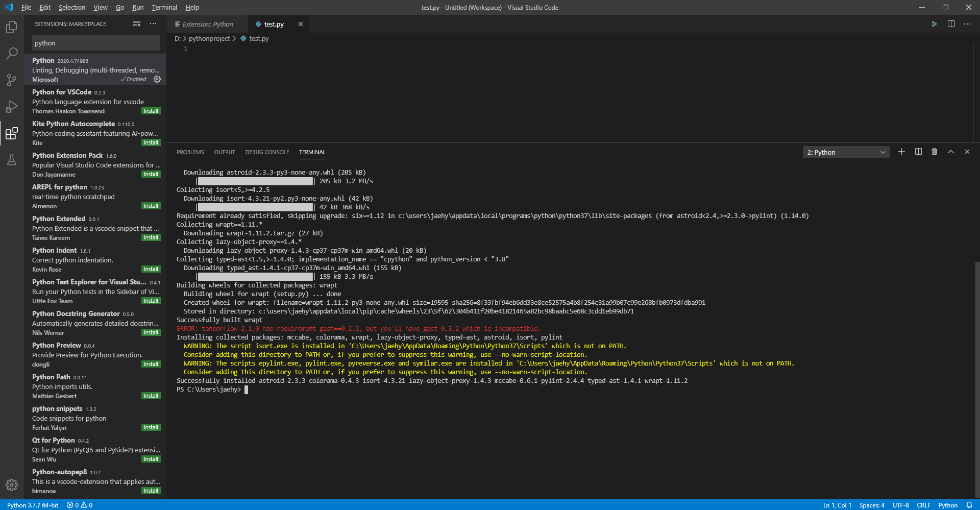The image size is (980, 510).
Task: Expand pythonproject breadcrumb folder
Action: coord(209,38)
